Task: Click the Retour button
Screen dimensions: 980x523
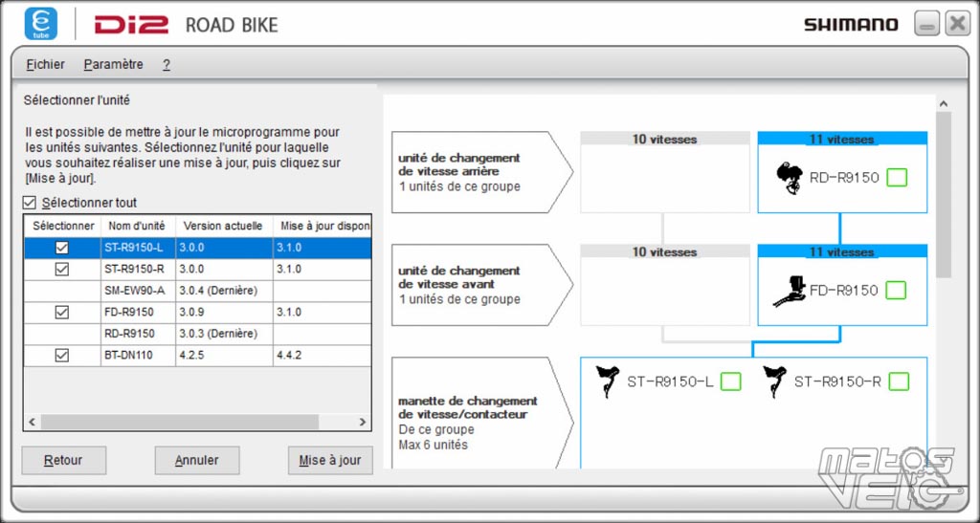Action: click(x=63, y=461)
